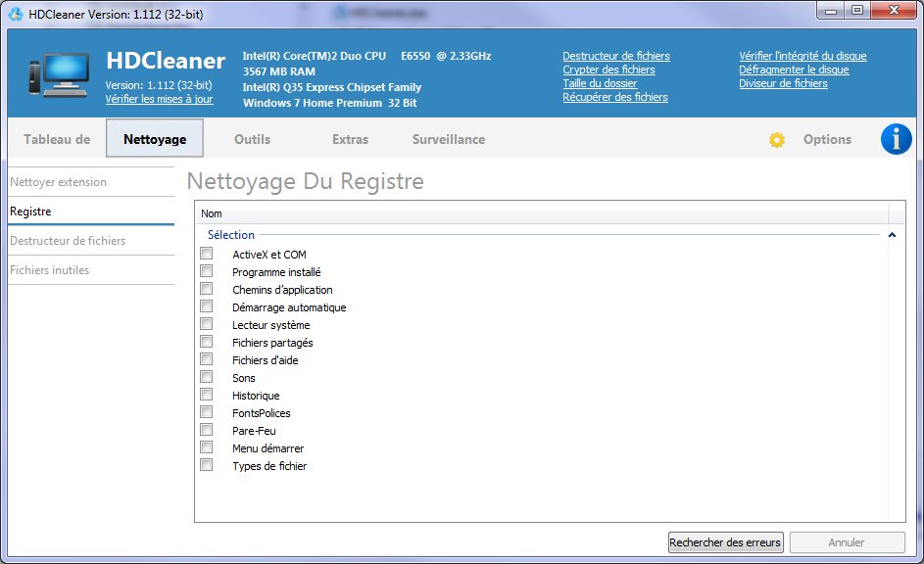The image size is (924, 564).
Task: Enable the FontsPolices checkbox
Action: point(206,412)
